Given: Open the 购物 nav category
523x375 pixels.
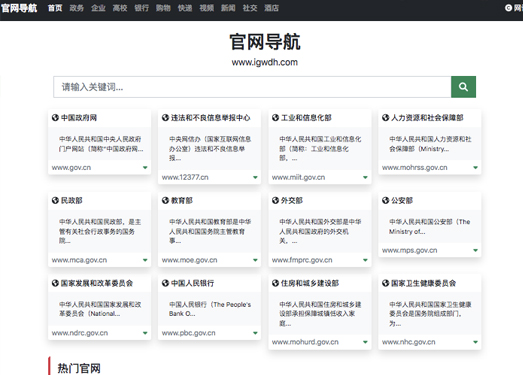Looking at the screenshot, I should pyautogui.click(x=163, y=8).
